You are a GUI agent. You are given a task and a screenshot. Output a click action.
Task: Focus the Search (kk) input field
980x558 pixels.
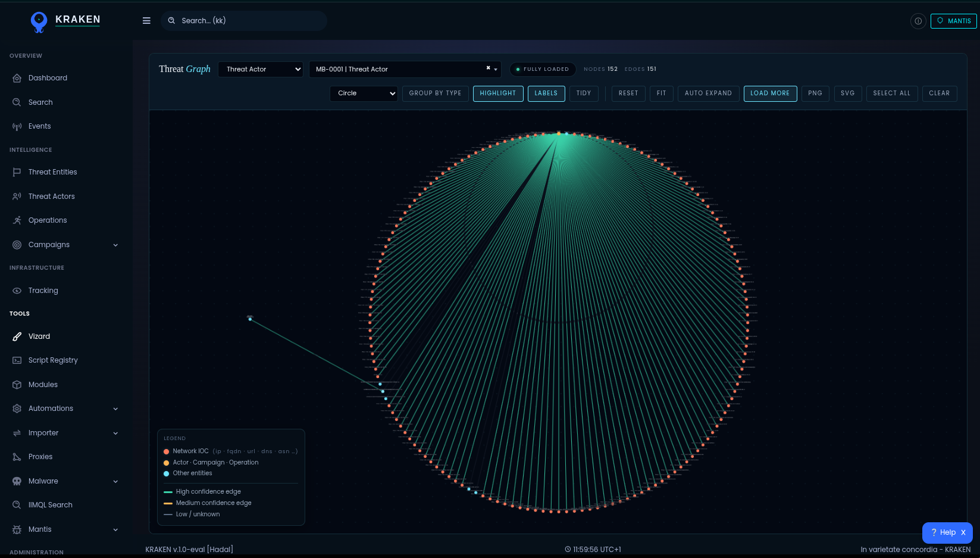(244, 21)
